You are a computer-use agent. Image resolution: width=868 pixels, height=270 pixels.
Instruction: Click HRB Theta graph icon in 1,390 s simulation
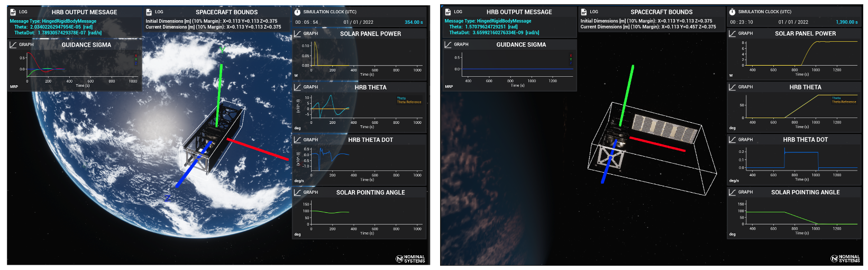coord(732,87)
